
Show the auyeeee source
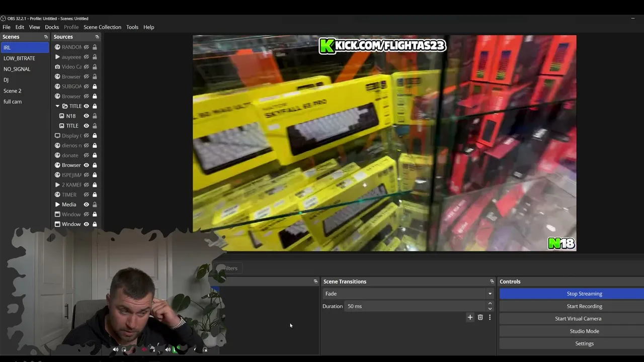click(86, 57)
